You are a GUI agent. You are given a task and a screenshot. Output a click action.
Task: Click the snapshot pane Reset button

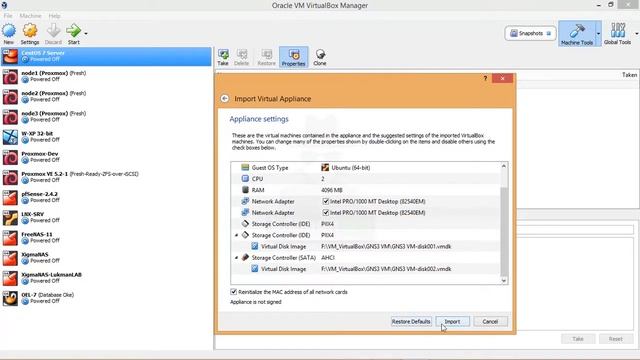click(616, 339)
